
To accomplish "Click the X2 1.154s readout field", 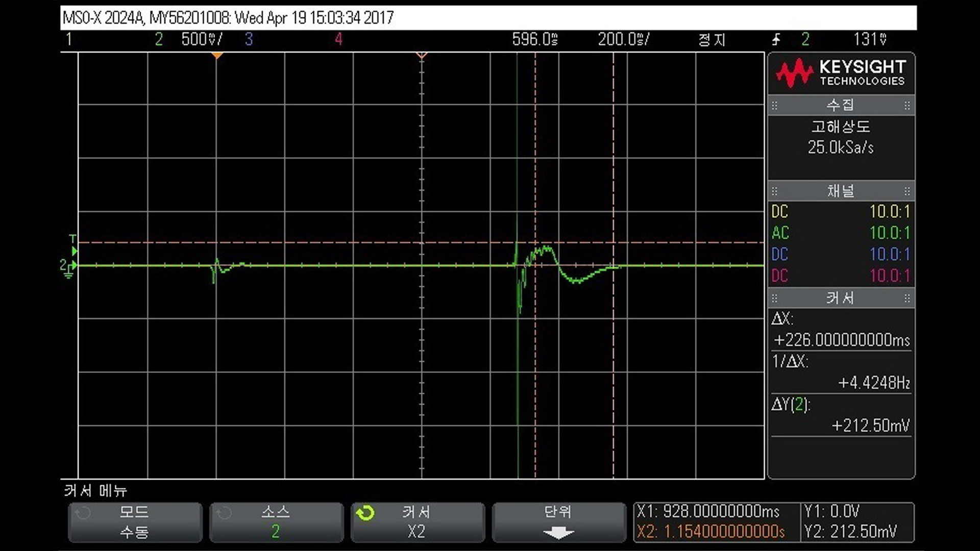I will tap(710, 532).
